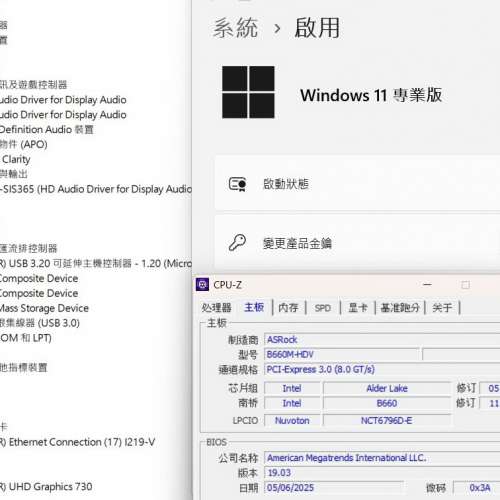Screen dimensions: 500x500
Task: Select the COM 和 LPT category
Action: 26,338
